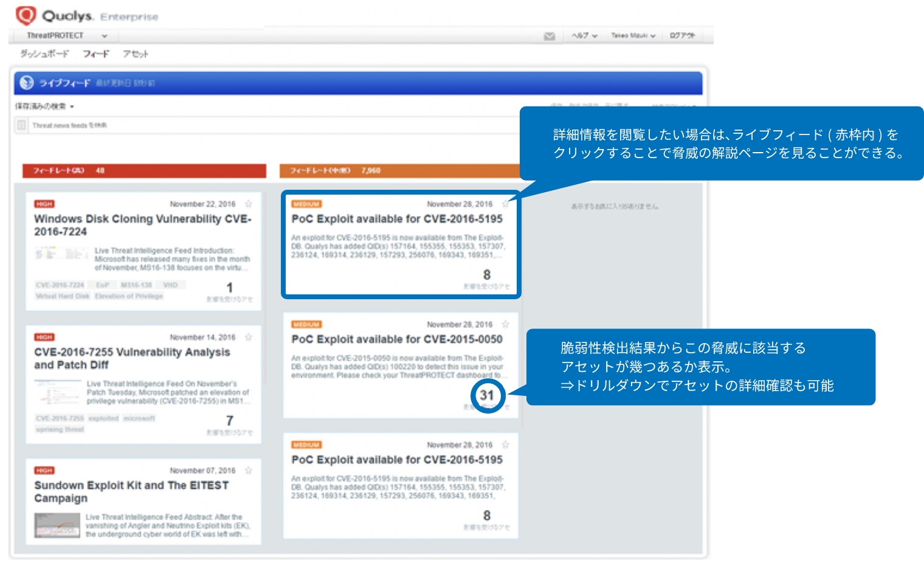924x562 pixels.
Task: Open the first PoC Exploit CVE-2016-5195 title
Action: (397, 218)
